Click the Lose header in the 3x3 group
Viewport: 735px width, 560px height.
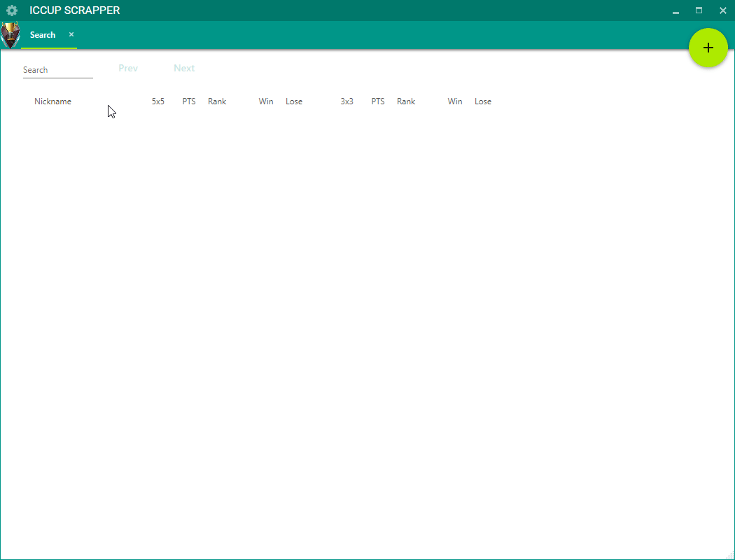[x=483, y=101]
